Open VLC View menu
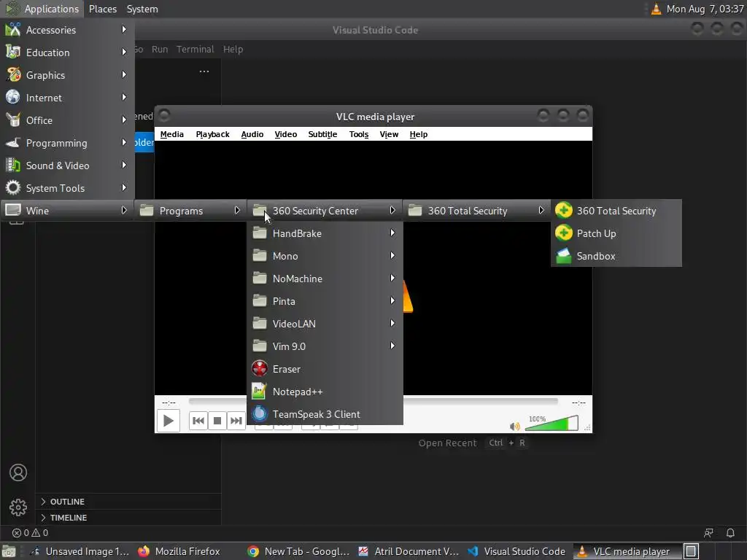Screen dimensions: 747x560 pos(389,134)
